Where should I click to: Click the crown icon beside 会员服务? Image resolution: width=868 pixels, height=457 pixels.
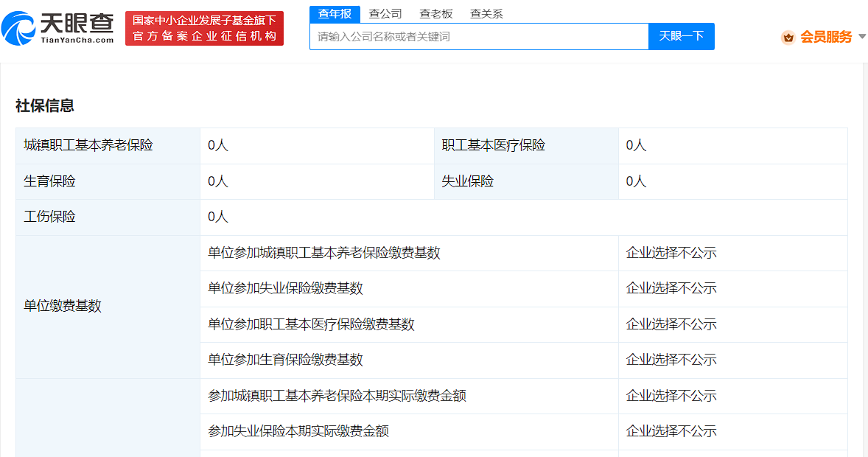(x=788, y=37)
